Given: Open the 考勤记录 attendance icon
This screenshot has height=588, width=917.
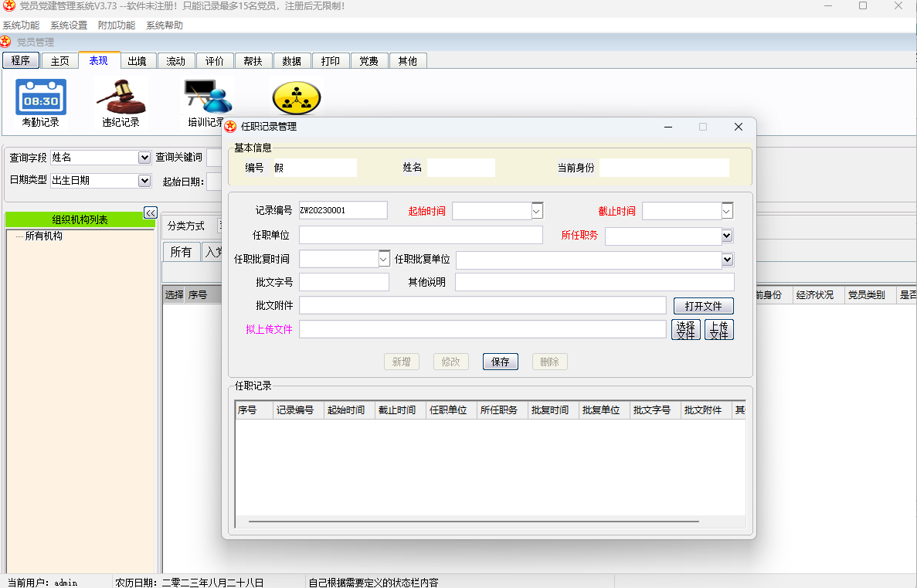Looking at the screenshot, I should 40,103.
